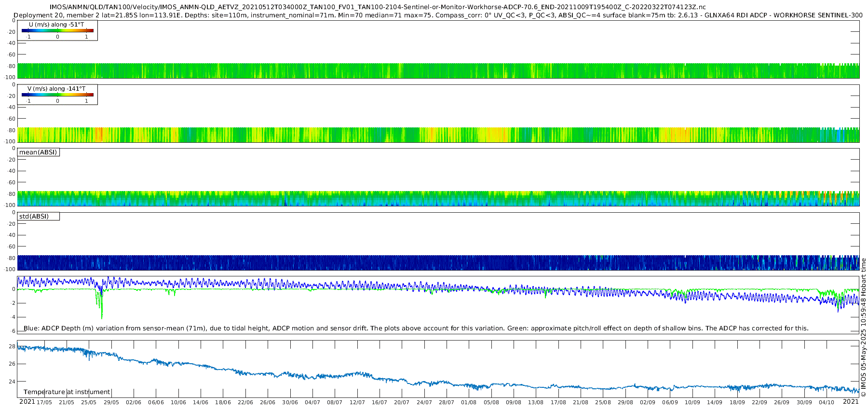This screenshot has width=868, height=410.
Task: Click the 29/05 date tick label
Action: [x=111, y=402]
